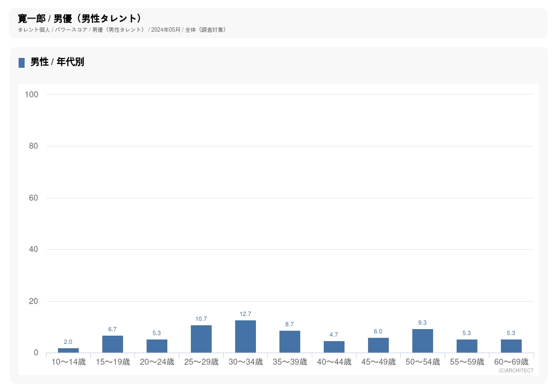Click the 9.3 value label

coord(423,323)
